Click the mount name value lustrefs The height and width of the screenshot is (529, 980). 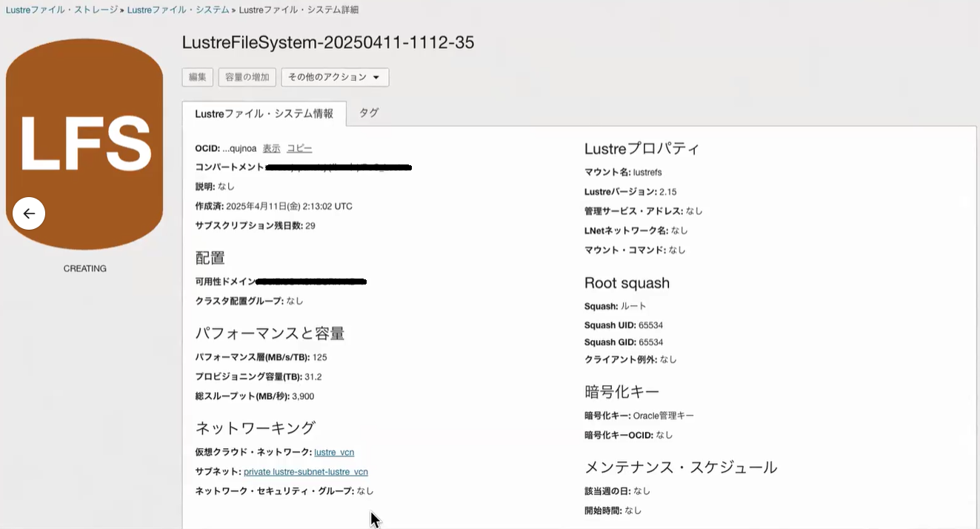(647, 172)
